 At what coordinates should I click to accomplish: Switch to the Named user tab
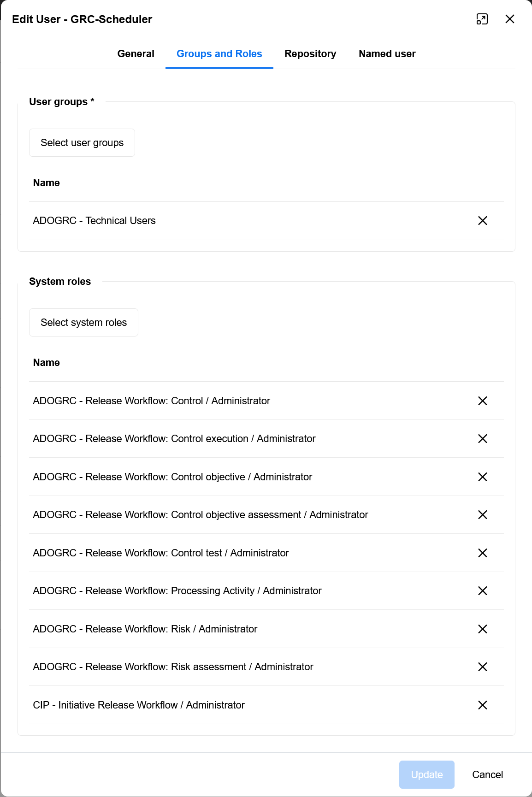pyautogui.click(x=386, y=53)
